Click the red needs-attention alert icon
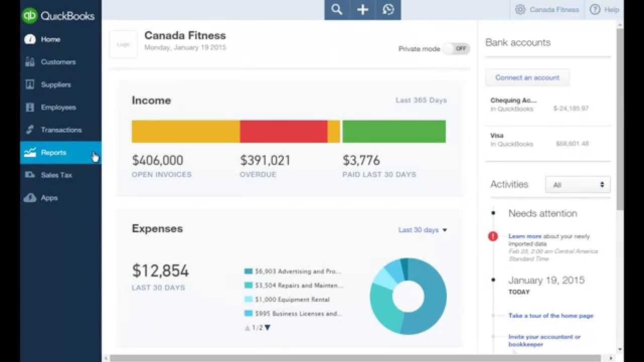 click(x=493, y=236)
